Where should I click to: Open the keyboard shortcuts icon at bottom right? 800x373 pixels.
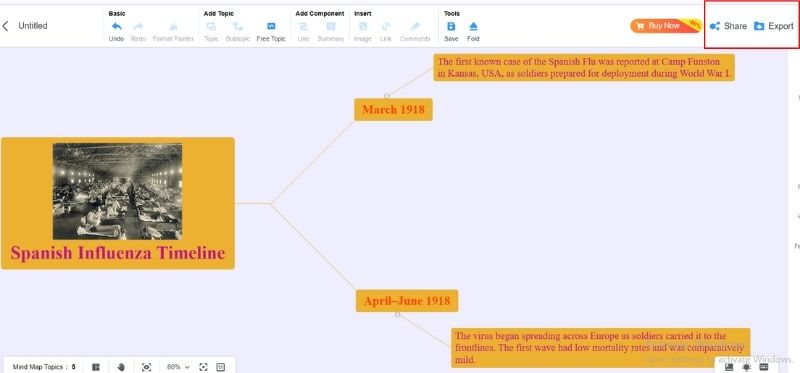tap(764, 367)
